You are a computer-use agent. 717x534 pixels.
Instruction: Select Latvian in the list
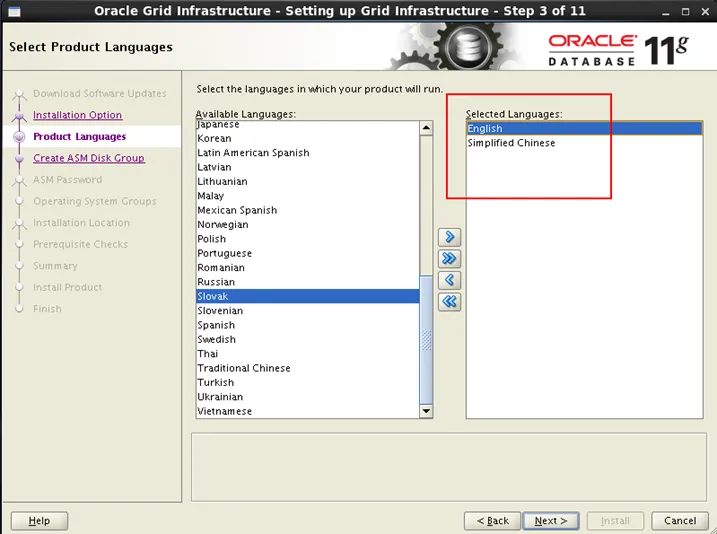point(308,167)
